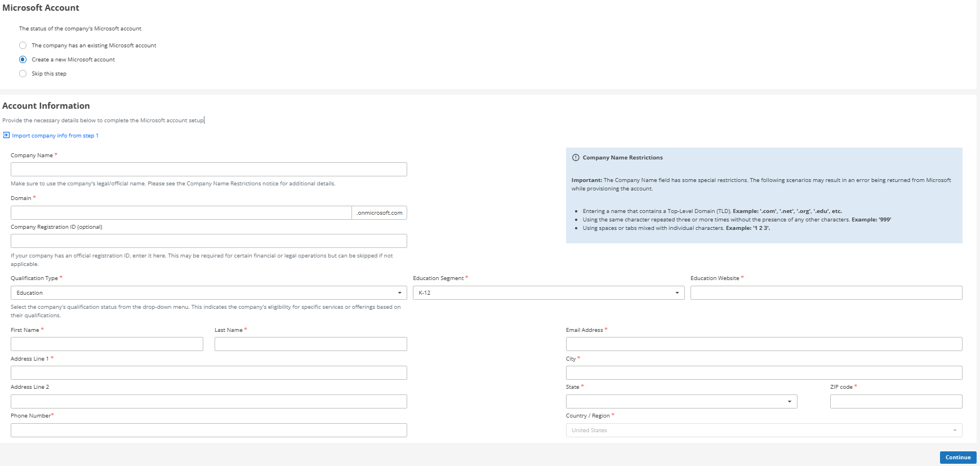980x466 pixels.
Task: Click the 'Provide the necessary details below' text
Action: [x=103, y=121]
